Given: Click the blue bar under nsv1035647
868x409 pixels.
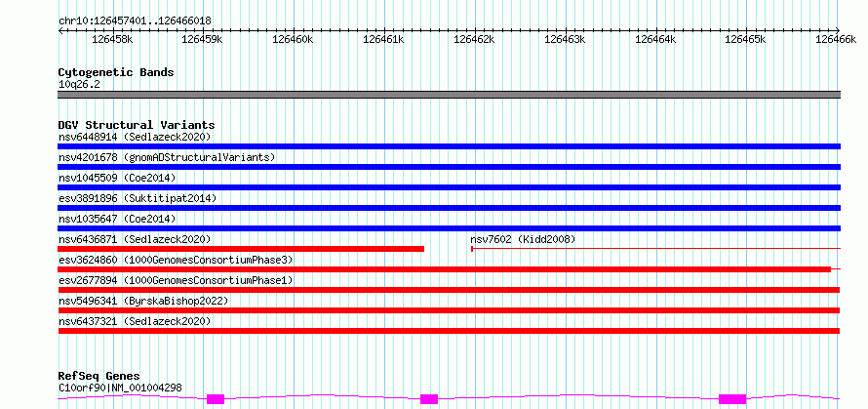Looking at the screenshot, I should point(449,228).
